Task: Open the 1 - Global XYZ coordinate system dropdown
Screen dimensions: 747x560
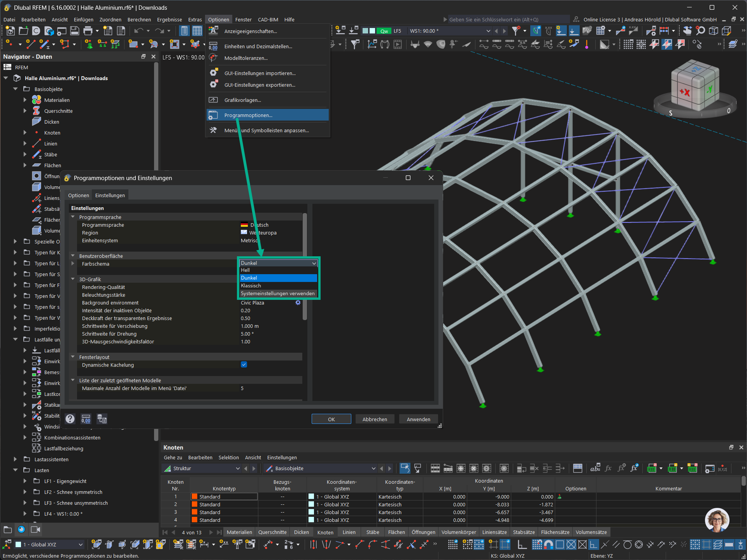Action: (x=81, y=544)
